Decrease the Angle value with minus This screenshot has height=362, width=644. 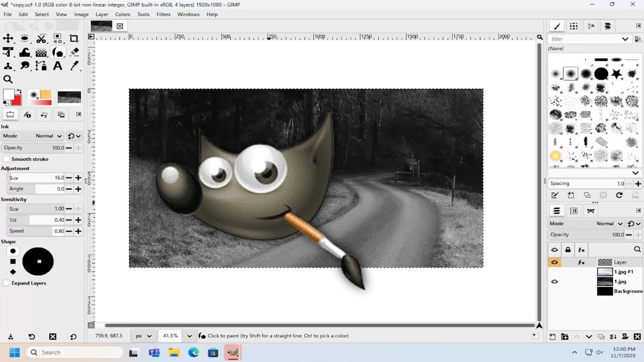69,189
